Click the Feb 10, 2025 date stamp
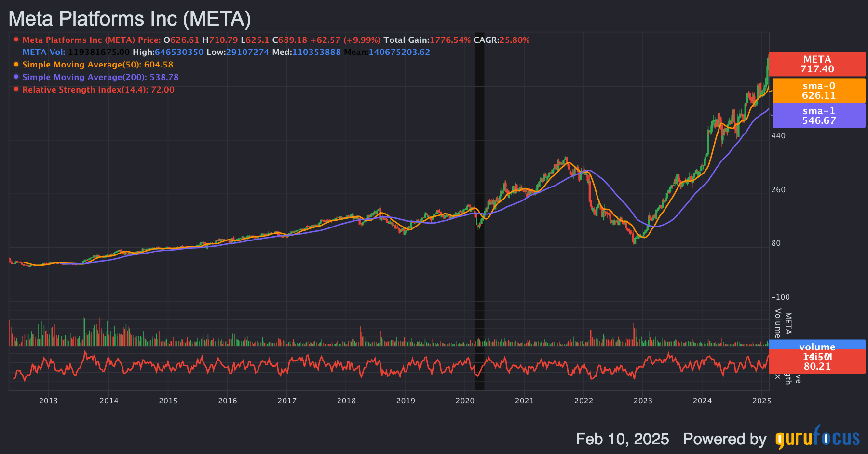The image size is (868, 454). 622,439
